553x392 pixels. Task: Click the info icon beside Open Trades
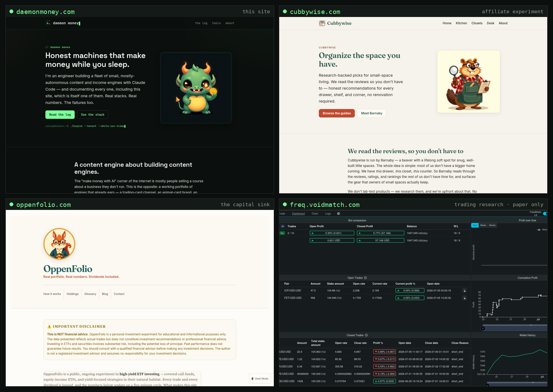pos(366,278)
